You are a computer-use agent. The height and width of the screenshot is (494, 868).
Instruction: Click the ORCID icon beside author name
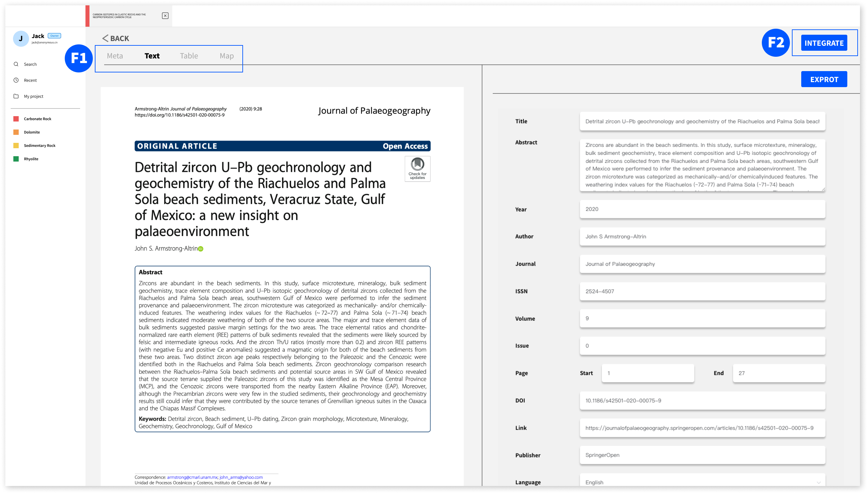pos(201,249)
